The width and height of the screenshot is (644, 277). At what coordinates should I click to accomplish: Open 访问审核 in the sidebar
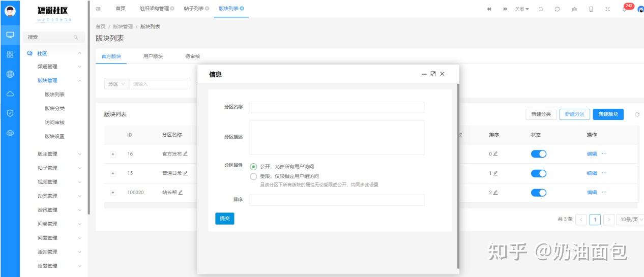tap(54, 122)
